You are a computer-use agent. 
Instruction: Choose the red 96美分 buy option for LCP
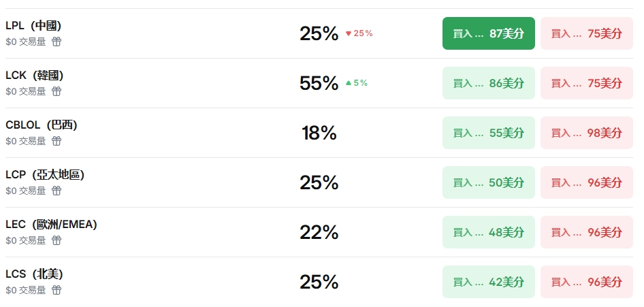click(586, 182)
